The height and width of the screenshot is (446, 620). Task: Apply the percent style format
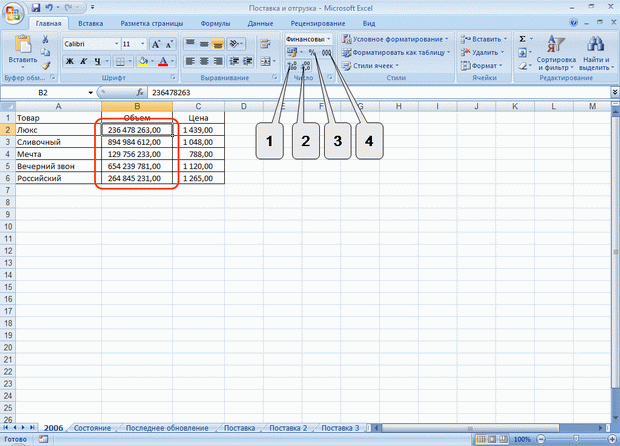point(312,52)
